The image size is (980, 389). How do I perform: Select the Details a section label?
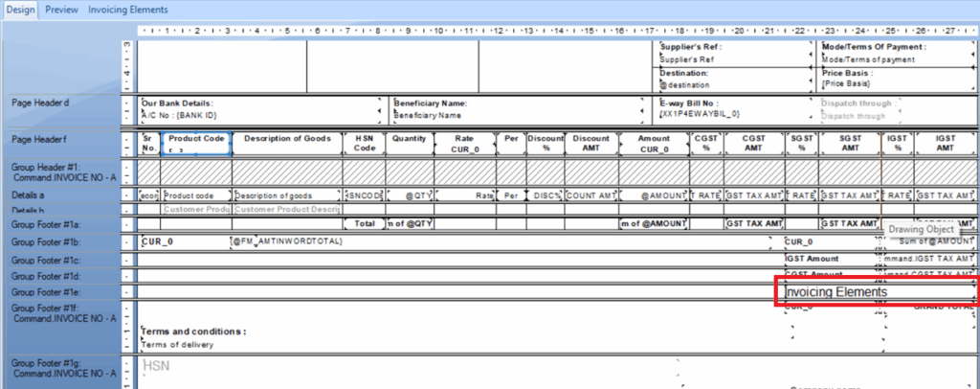click(x=28, y=195)
